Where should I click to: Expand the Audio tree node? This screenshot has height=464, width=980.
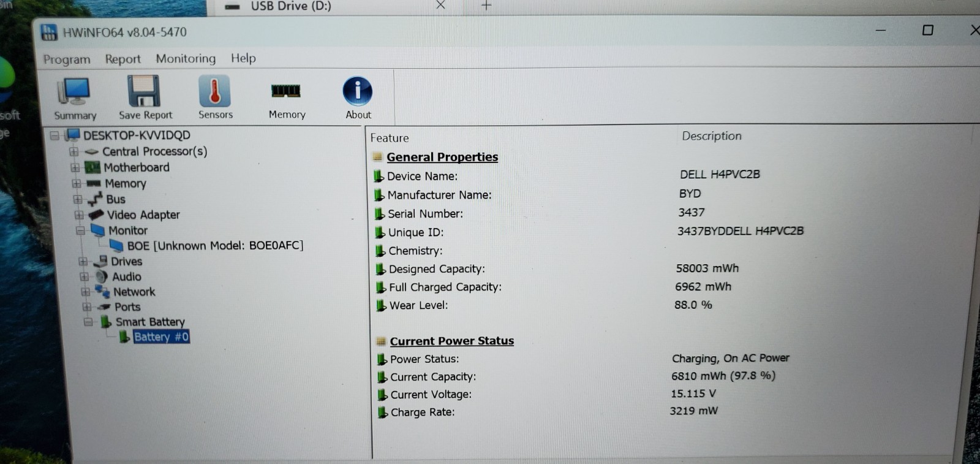point(84,277)
